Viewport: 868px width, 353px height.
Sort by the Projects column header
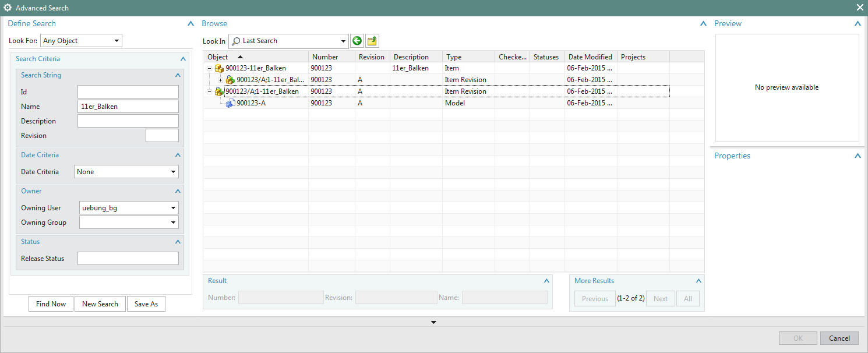tap(643, 57)
